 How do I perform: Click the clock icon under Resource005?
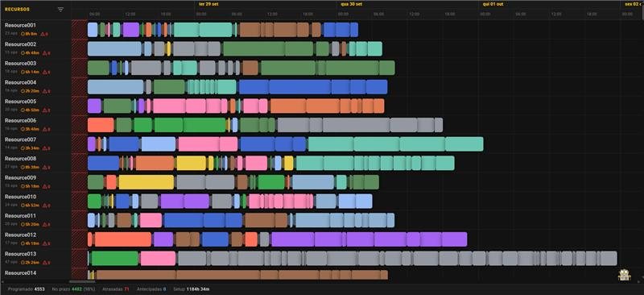23,110
